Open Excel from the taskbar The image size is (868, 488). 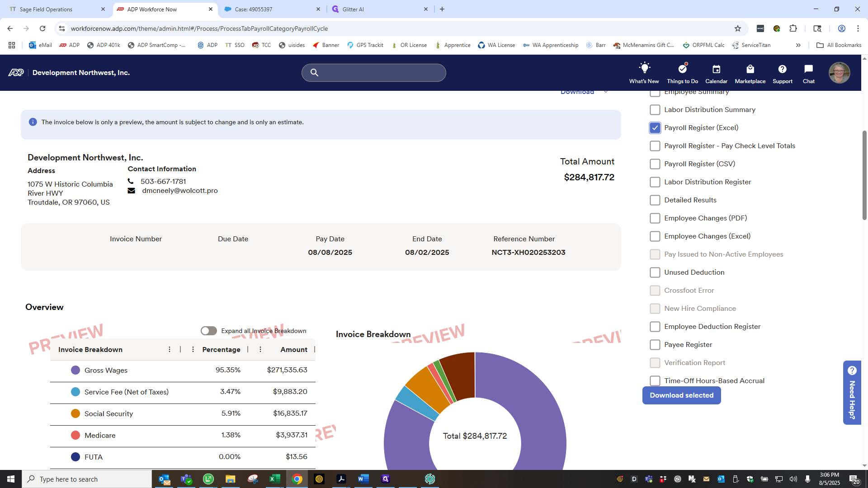[x=274, y=479]
